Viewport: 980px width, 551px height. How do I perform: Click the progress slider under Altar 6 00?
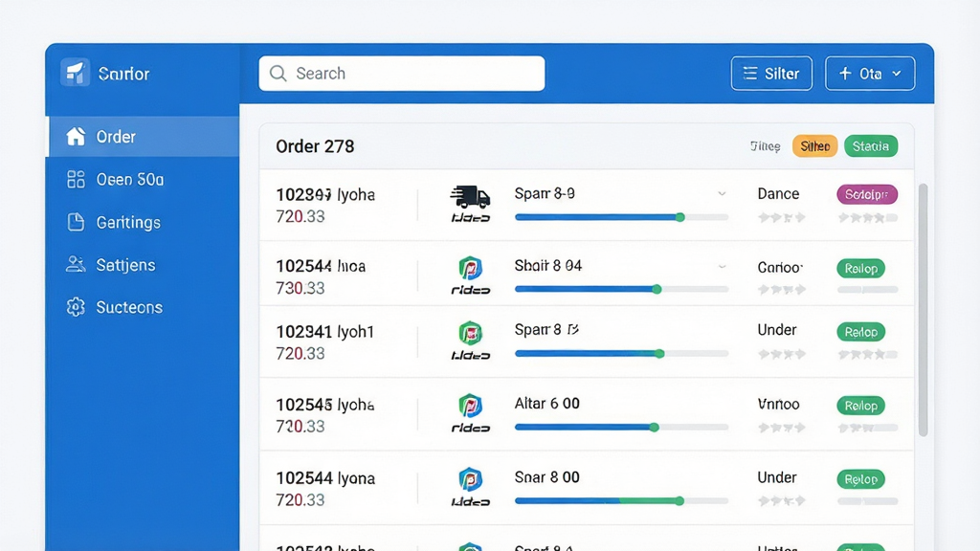click(622, 428)
